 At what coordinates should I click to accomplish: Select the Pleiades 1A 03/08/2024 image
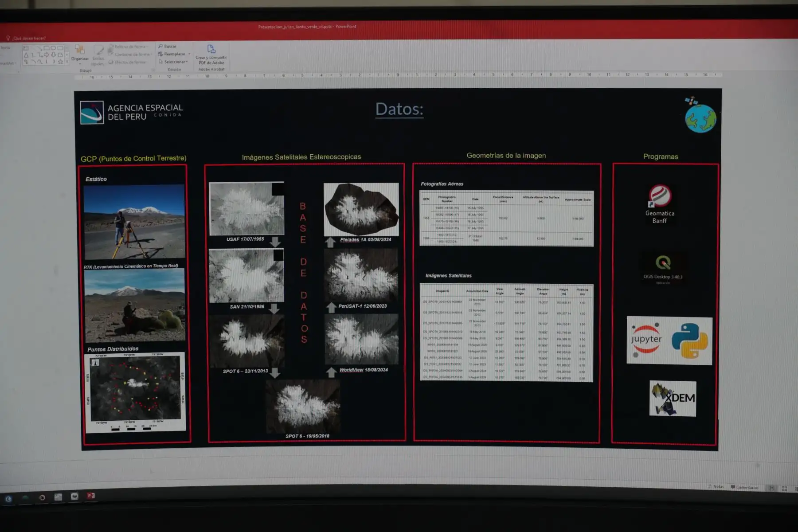point(361,209)
